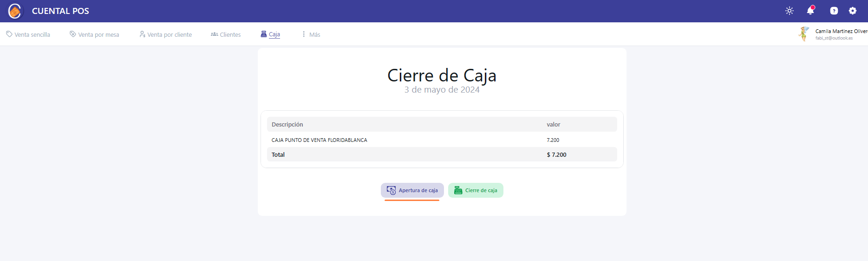Open the help question mark icon
Screen dimensions: 868x261
834,11
